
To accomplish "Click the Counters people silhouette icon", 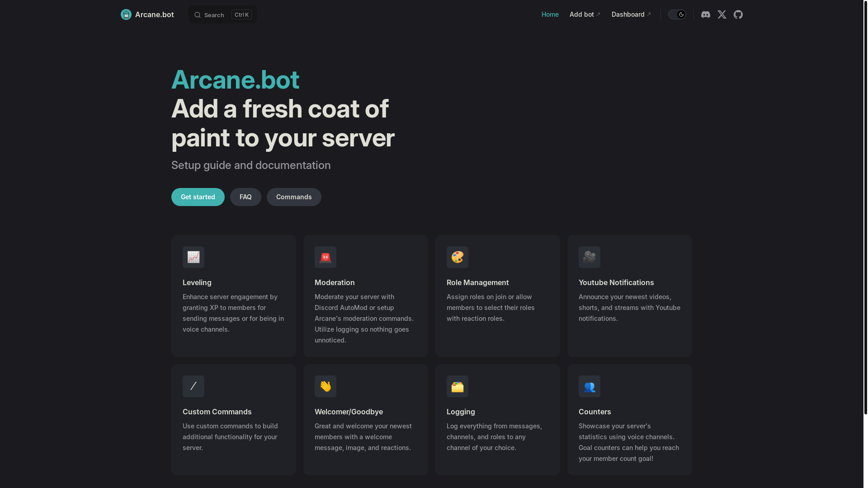I will (x=590, y=386).
